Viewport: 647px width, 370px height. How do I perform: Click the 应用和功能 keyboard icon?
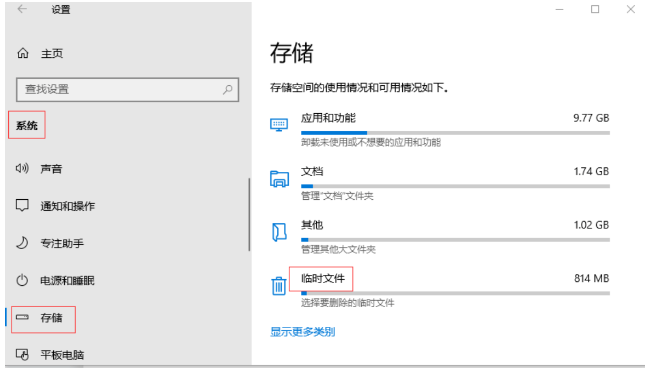point(279,125)
